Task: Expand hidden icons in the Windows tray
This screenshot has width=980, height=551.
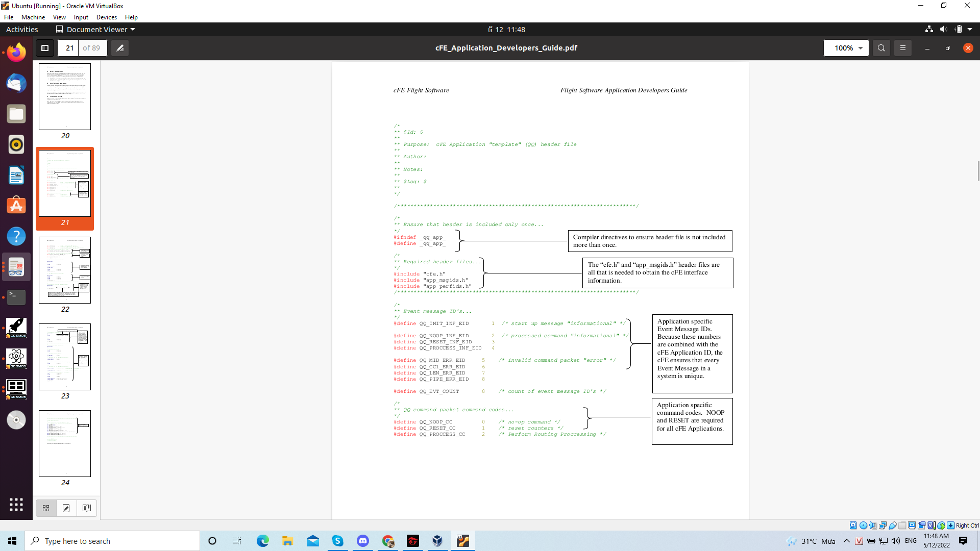Action: 847,541
